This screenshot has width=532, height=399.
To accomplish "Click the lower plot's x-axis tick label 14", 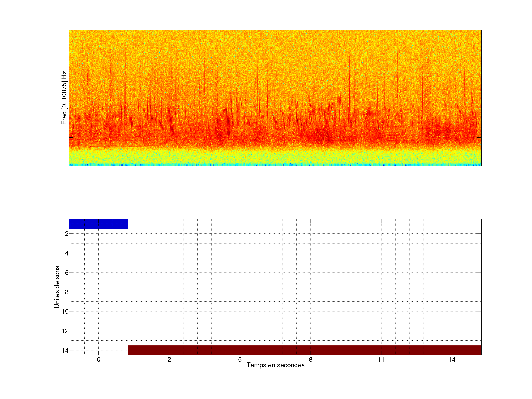I will tap(452, 359).
